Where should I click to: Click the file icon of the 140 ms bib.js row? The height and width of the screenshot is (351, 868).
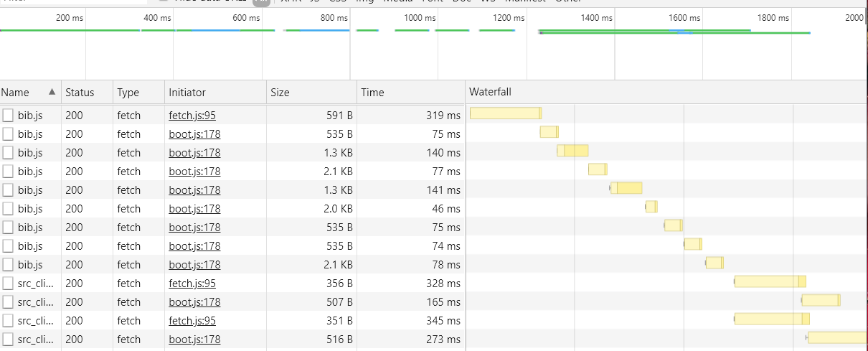pos(8,152)
